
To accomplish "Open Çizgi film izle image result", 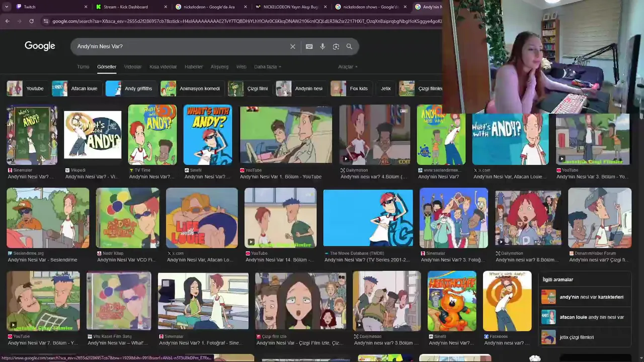I will coord(300,301).
